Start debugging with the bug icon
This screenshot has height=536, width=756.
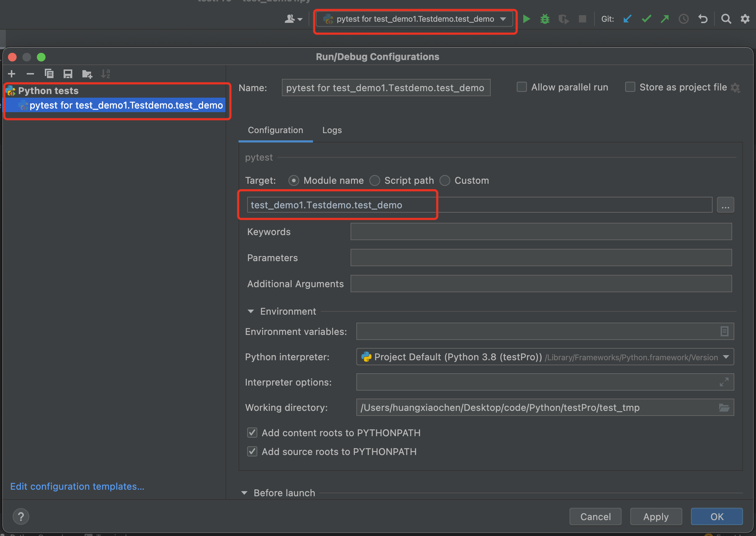tap(545, 19)
